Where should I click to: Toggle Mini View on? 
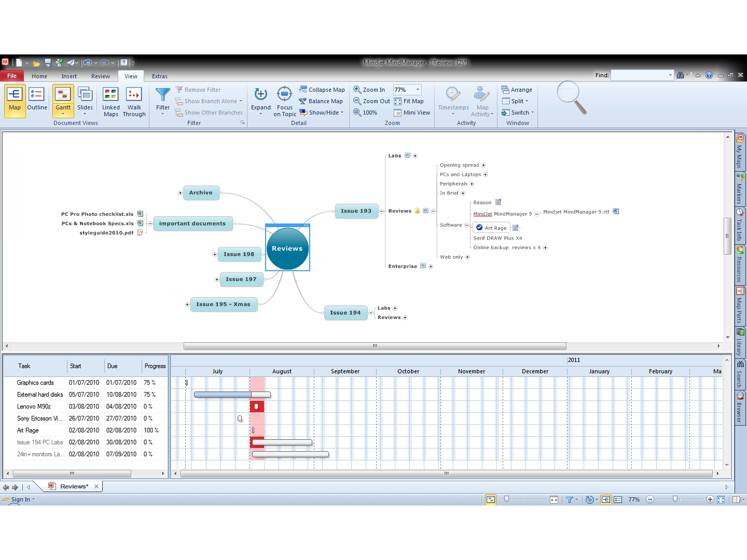[412, 113]
